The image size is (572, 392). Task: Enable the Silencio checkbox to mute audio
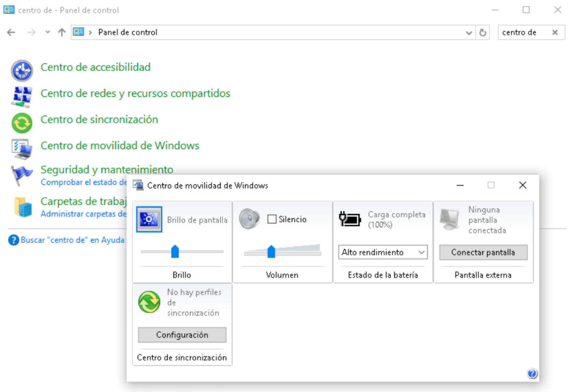click(271, 219)
